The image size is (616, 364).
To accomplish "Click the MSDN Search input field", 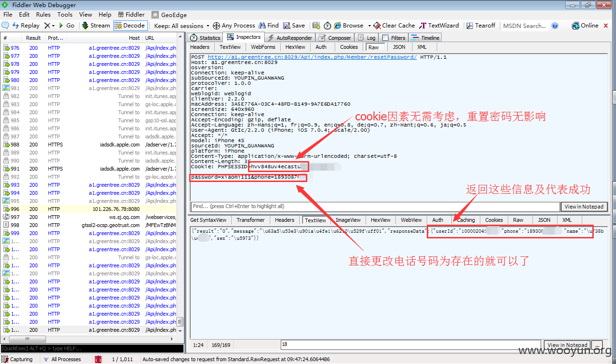I will coord(524,26).
